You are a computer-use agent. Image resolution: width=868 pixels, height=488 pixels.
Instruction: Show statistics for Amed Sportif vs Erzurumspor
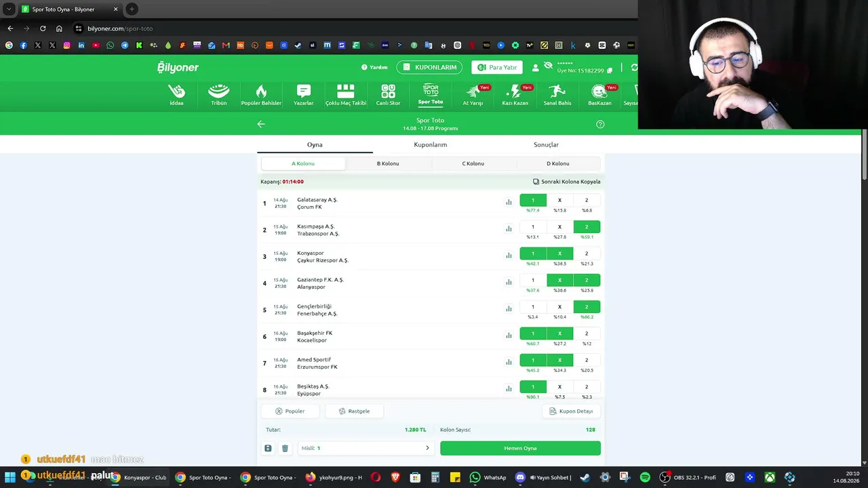pyautogui.click(x=509, y=362)
